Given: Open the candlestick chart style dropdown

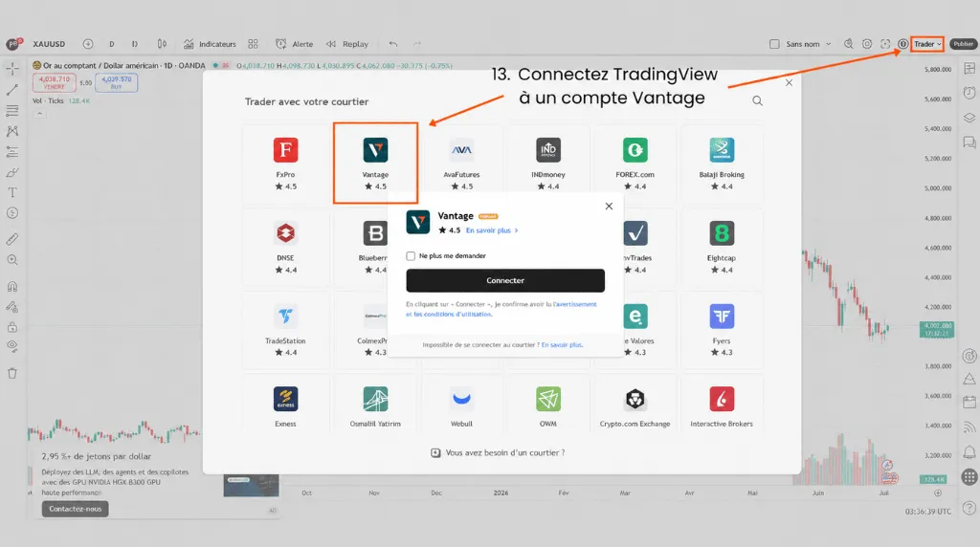Looking at the screenshot, I should click(x=162, y=44).
